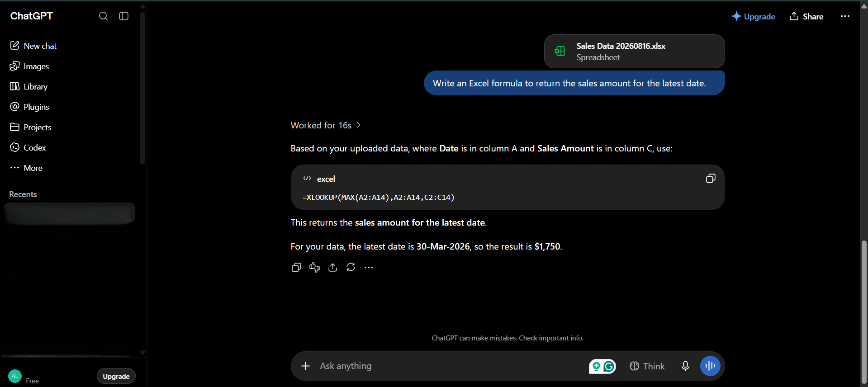Viewport: 868px width, 387px height.
Task: Expand the Worked for 16s details
Action: (326, 125)
